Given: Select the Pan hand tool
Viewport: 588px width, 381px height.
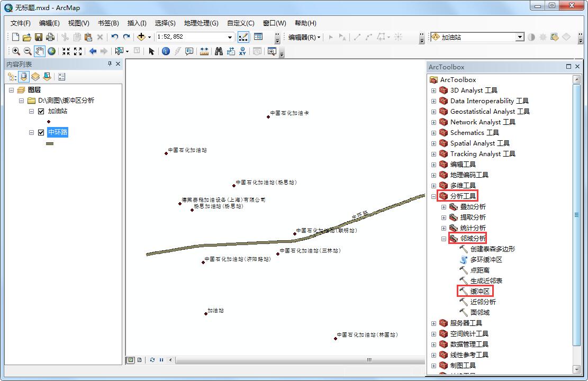Looking at the screenshot, I should point(39,51).
